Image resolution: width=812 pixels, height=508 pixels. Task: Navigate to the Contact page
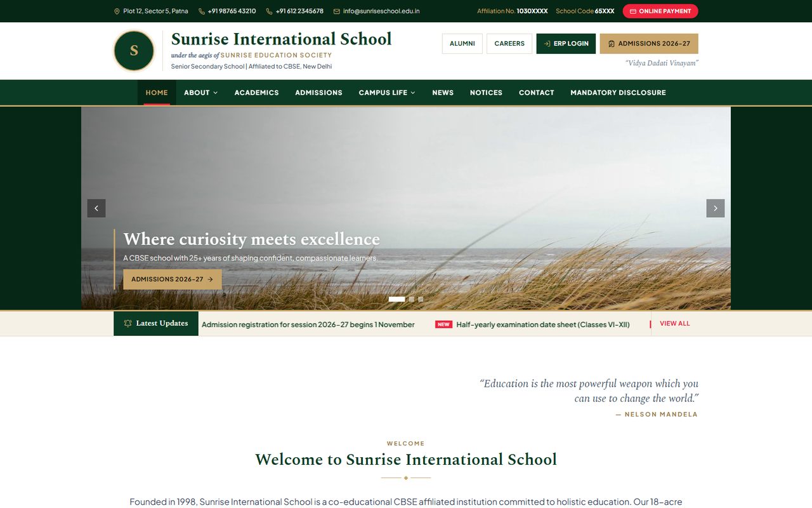point(537,93)
